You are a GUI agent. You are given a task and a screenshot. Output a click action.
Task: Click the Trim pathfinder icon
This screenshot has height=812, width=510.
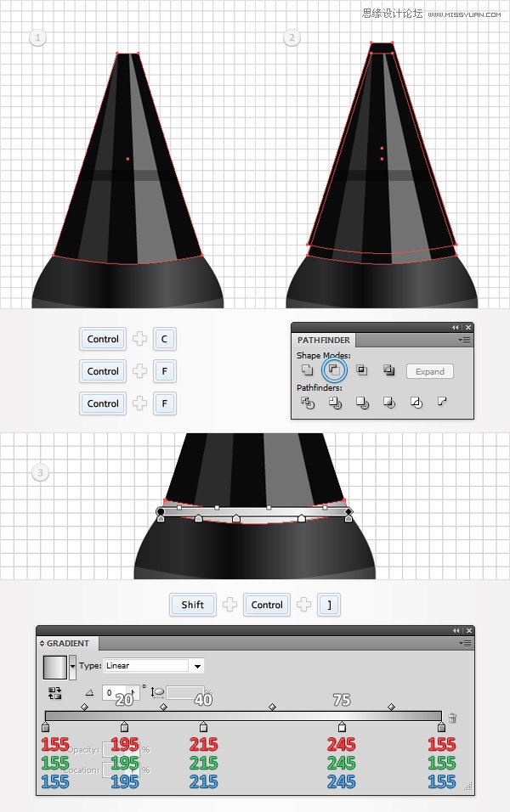[335, 403]
